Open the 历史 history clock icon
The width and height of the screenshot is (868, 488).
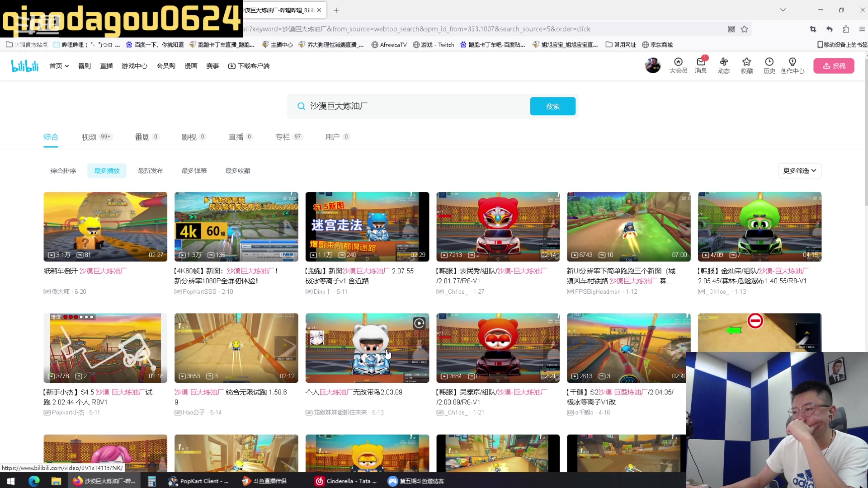[x=769, y=66]
